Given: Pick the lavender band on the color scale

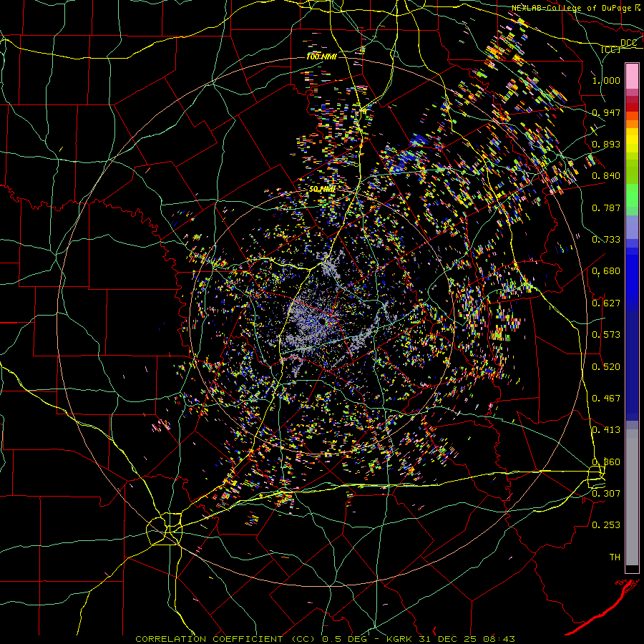Looking at the screenshot, I should tap(632, 227).
